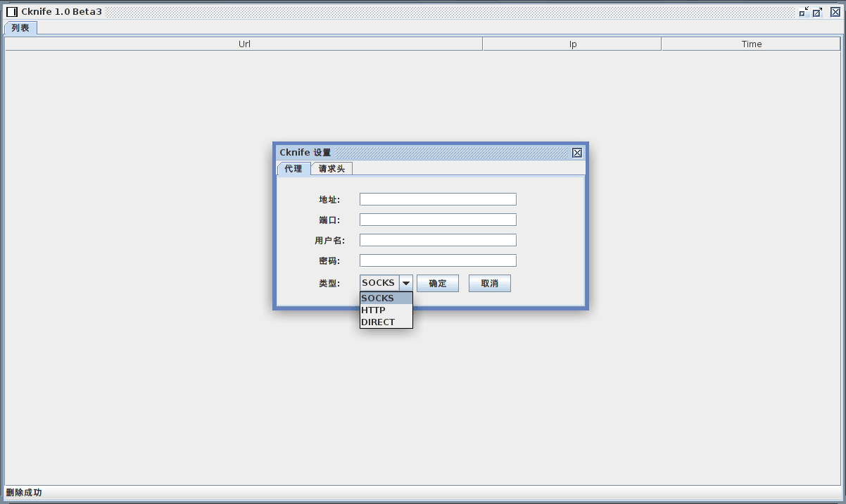Choose DIRECT from the dropdown list
The height and width of the screenshot is (504, 846).
(386, 322)
